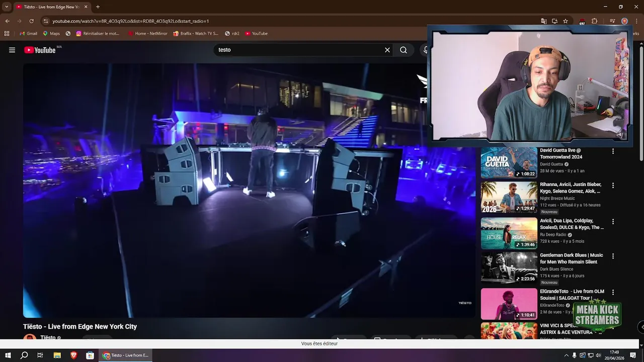Open the Réinitialiser le mot... bookmark
644x362 pixels.
[x=98, y=34]
